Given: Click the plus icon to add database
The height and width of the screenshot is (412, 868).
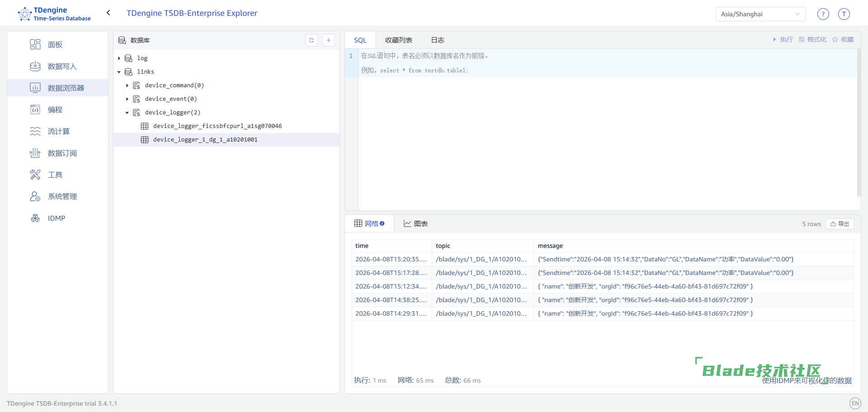Looking at the screenshot, I should [x=329, y=40].
